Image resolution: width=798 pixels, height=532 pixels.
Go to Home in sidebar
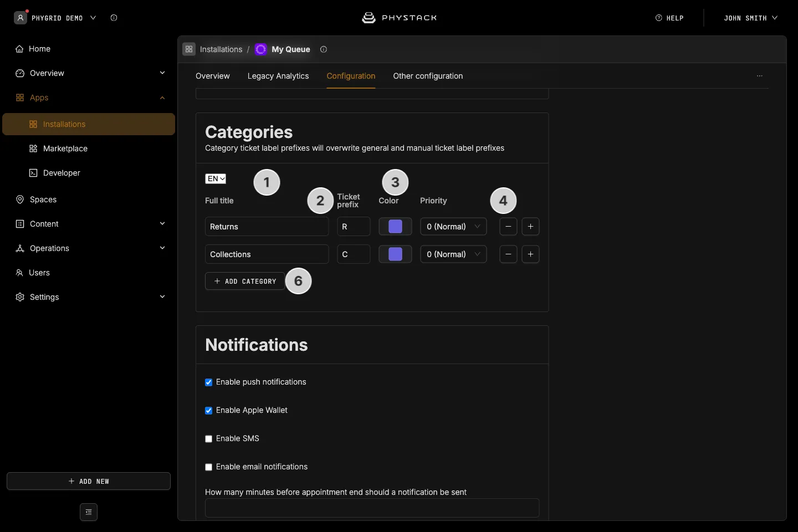89,49
